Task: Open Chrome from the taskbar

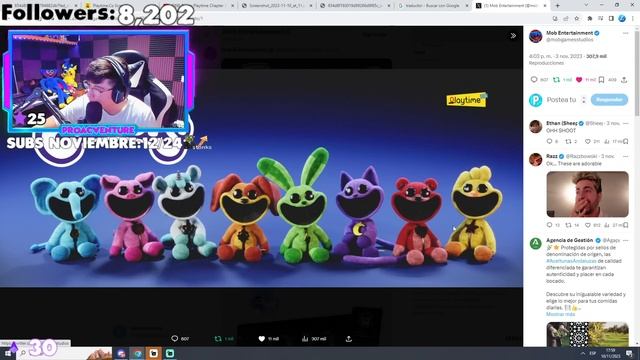Action: click(x=138, y=353)
